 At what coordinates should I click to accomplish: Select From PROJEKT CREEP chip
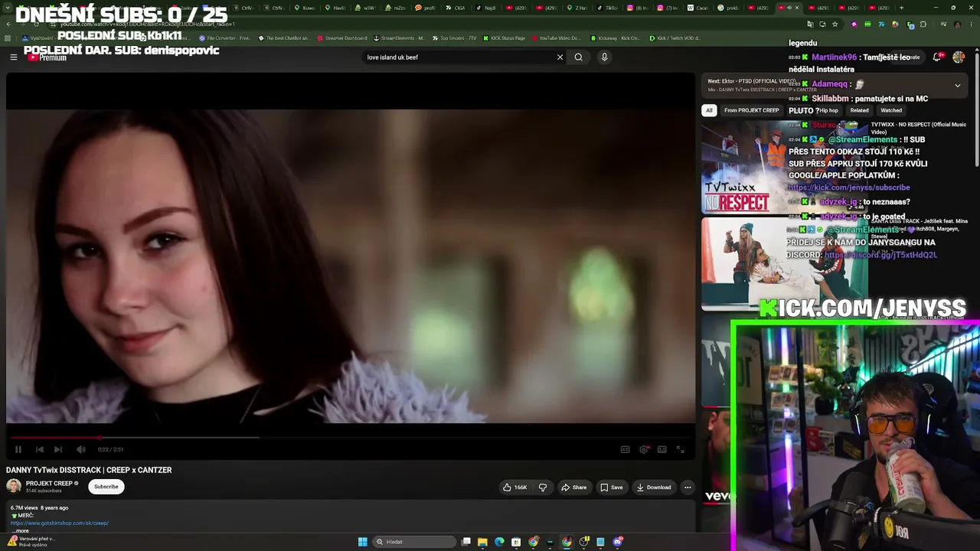pyautogui.click(x=751, y=110)
